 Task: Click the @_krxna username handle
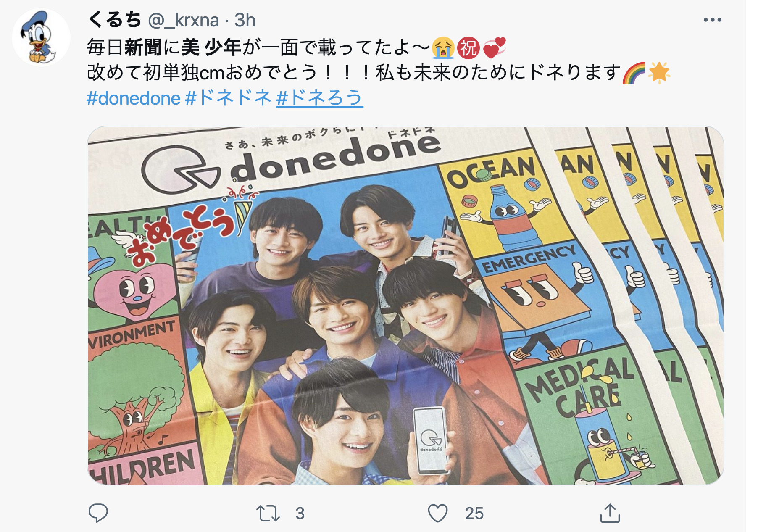click(x=184, y=20)
